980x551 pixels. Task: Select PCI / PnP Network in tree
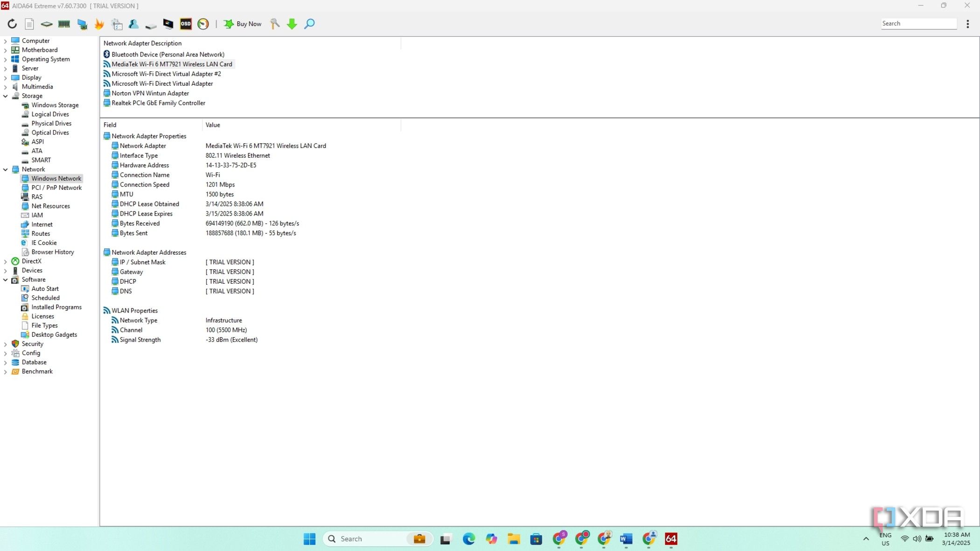point(56,188)
